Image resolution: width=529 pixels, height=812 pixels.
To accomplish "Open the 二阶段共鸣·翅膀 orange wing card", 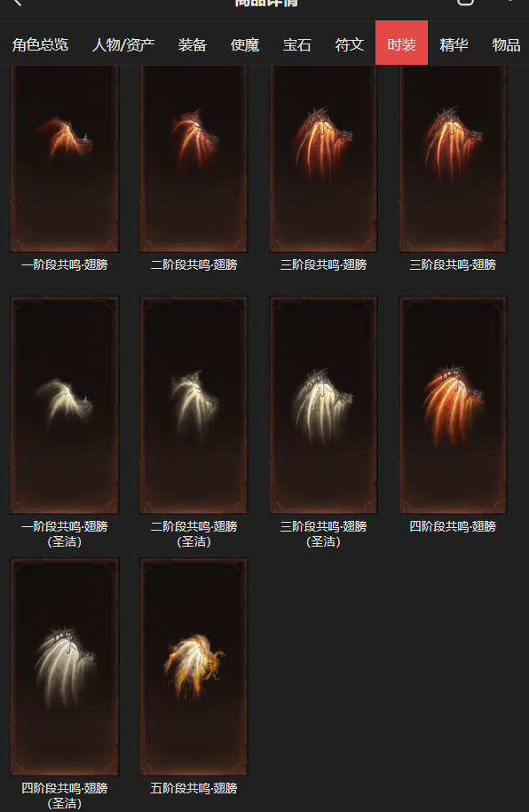I will (x=193, y=159).
